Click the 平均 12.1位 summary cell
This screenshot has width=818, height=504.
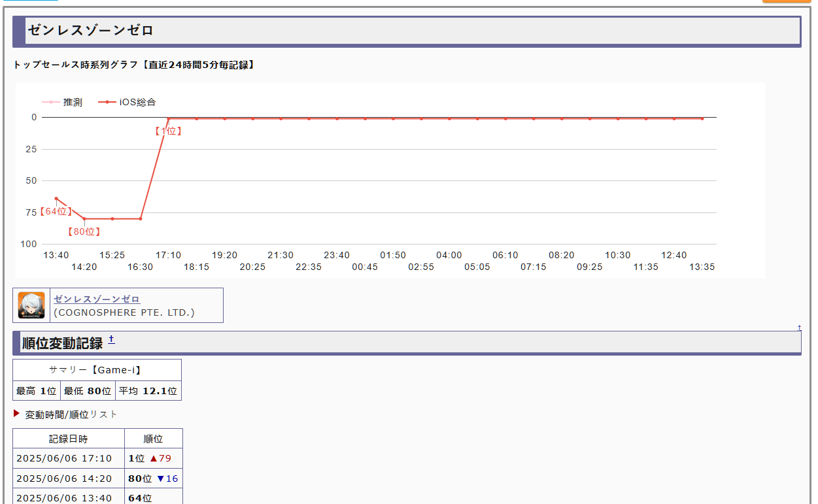(148, 391)
